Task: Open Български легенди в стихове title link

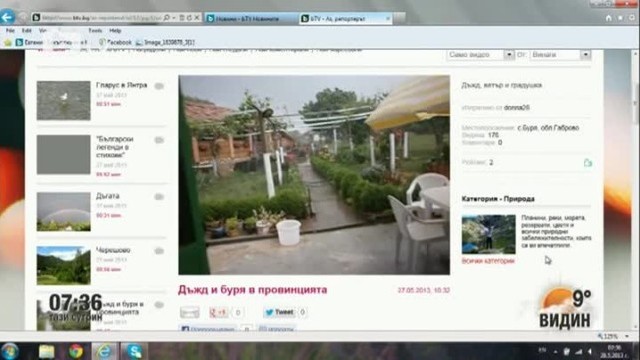Action: point(115,147)
